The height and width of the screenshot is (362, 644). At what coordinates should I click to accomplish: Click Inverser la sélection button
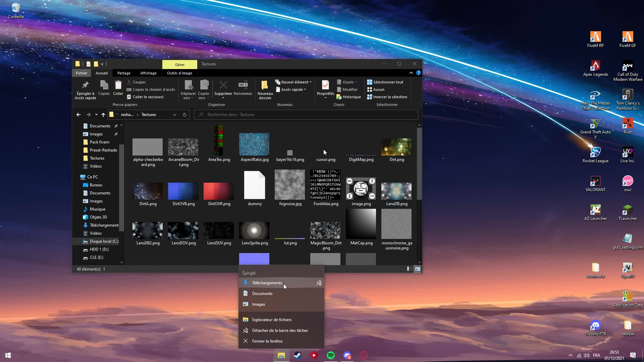click(x=387, y=97)
